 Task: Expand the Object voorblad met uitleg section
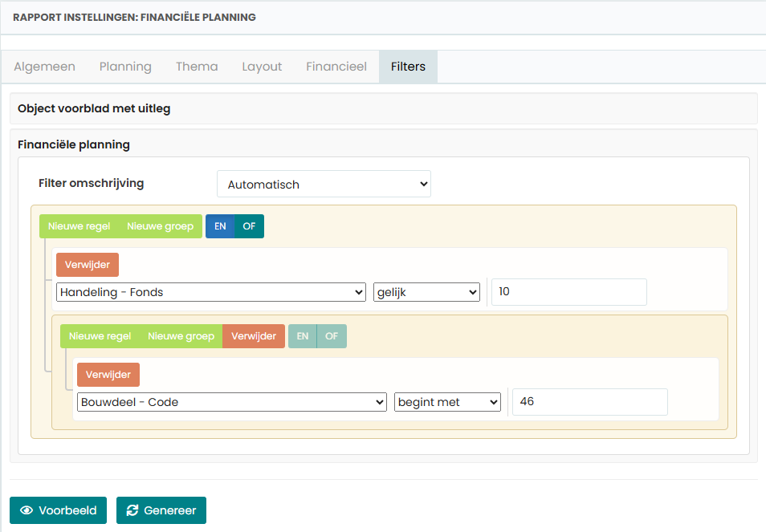pos(384,108)
